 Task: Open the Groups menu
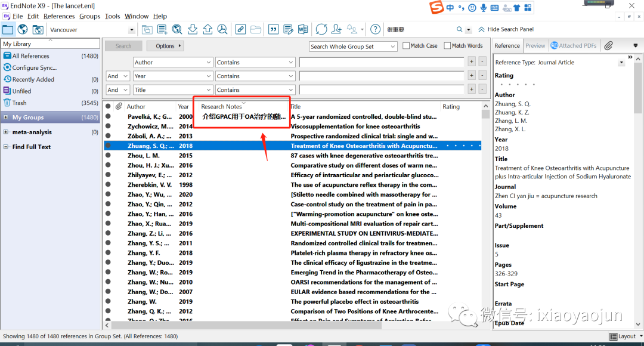pos(89,16)
